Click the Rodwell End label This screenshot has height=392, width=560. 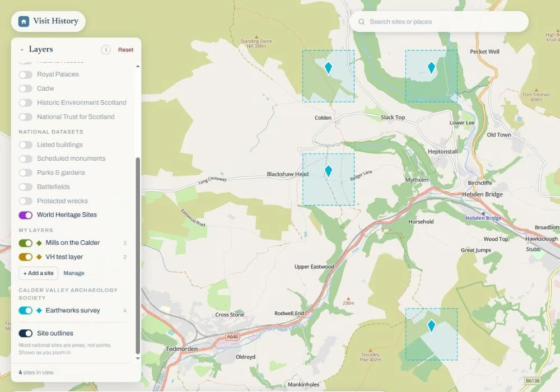(x=290, y=314)
